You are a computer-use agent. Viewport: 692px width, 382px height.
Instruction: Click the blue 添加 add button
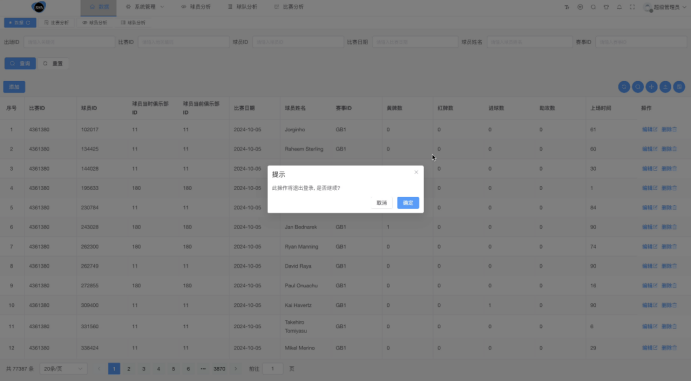(14, 87)
